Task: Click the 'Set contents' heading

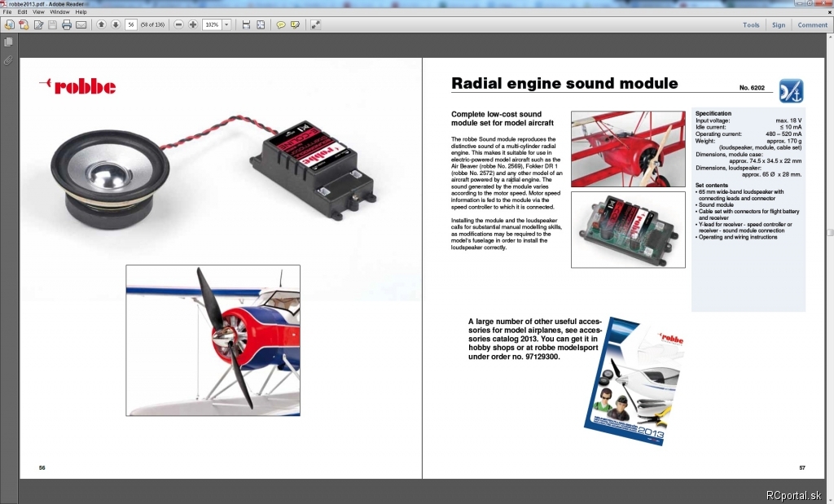Action: [712, 185]
